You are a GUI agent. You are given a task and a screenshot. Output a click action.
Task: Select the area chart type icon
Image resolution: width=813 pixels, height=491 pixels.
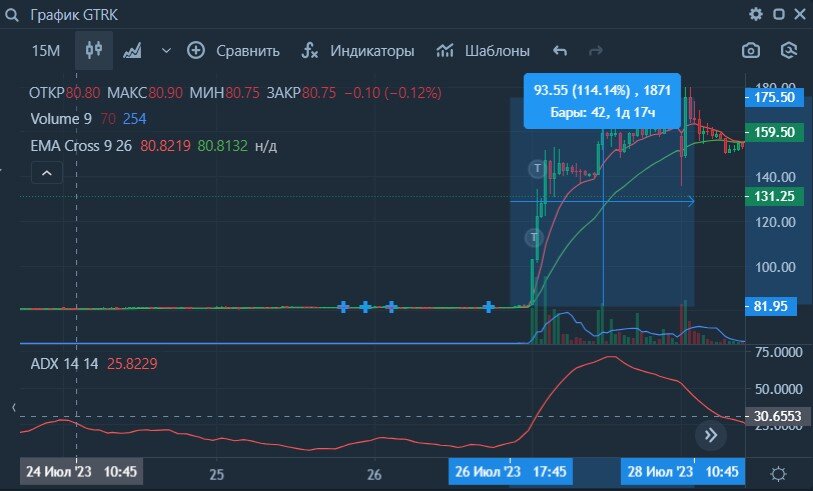pyautogui.click(x=132, y=51)
